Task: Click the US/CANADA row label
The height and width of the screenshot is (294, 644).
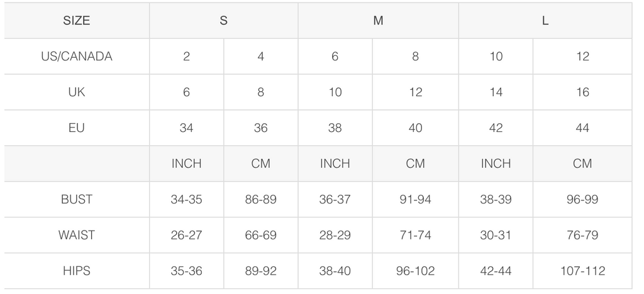Action: (x=77, y=56)
